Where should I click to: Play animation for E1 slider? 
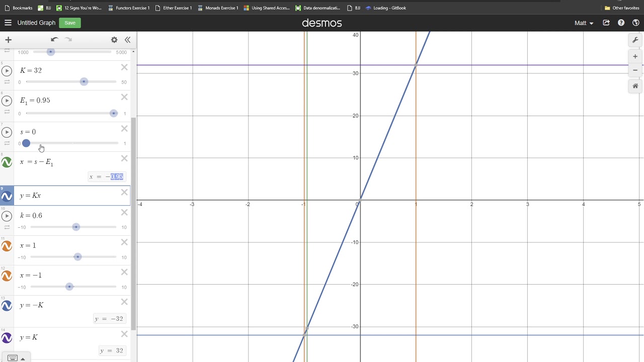pos(7,101)
